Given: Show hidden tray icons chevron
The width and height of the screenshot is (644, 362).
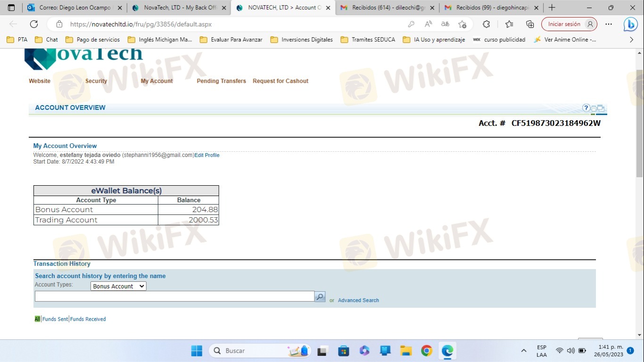Looking at the screenshot, I should 523,351.
